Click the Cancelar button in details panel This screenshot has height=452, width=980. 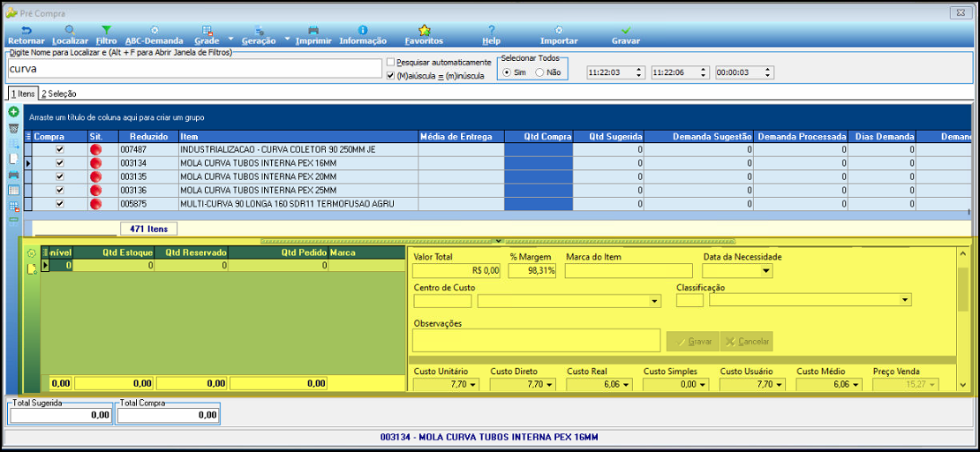click(x=747, y=342)
